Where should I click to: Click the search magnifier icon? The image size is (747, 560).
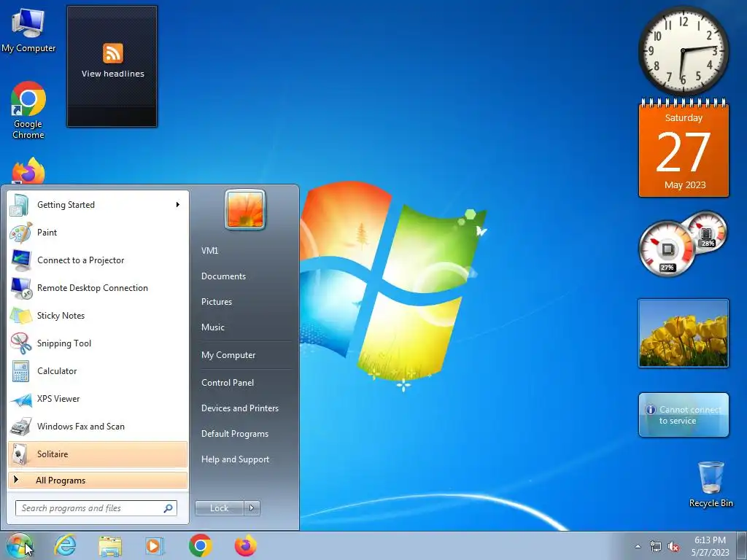[168, 508]
